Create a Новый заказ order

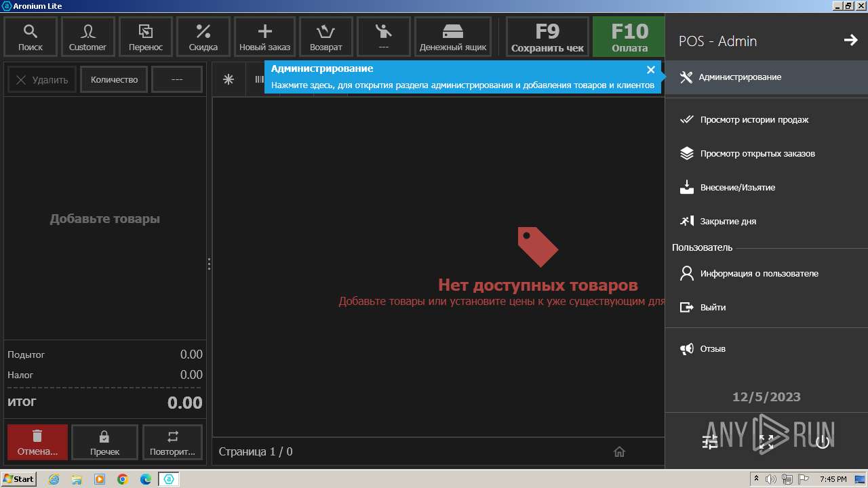(264, 37)
